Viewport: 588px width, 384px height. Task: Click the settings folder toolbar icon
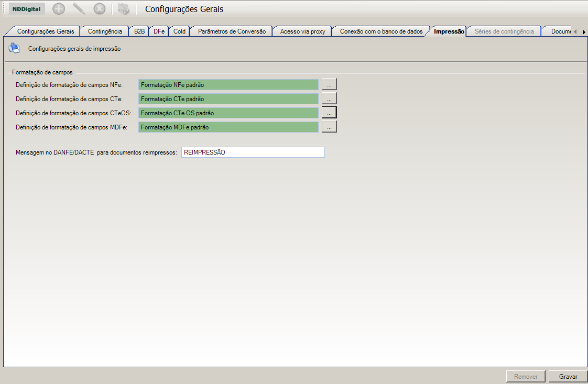(x=123, y=8)
